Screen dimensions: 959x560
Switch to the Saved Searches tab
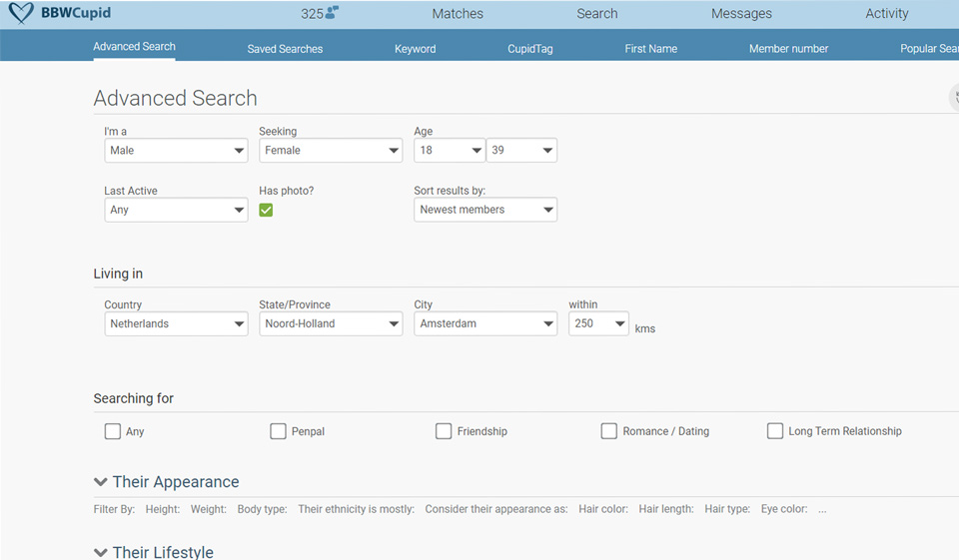click(285, 49)
